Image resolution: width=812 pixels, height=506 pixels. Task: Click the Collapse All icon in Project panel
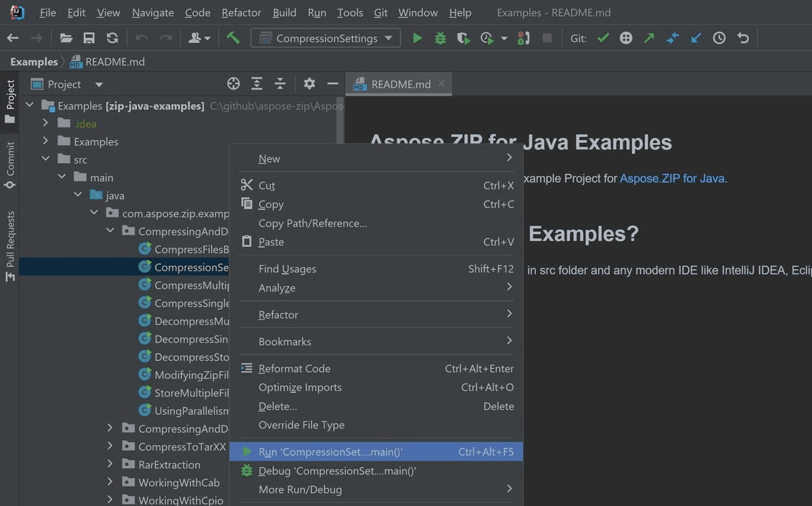(x=280, y=83)
